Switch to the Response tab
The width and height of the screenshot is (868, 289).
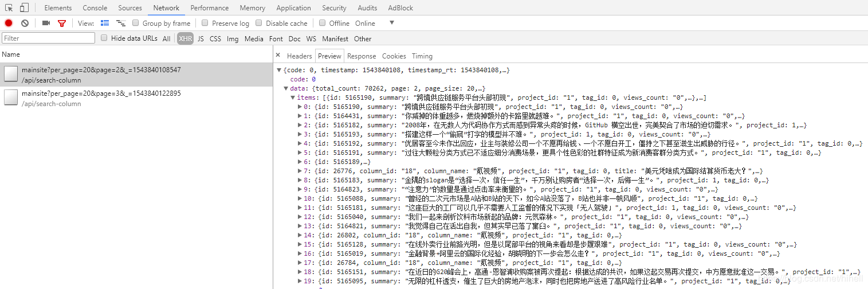[x=362, y=56]
